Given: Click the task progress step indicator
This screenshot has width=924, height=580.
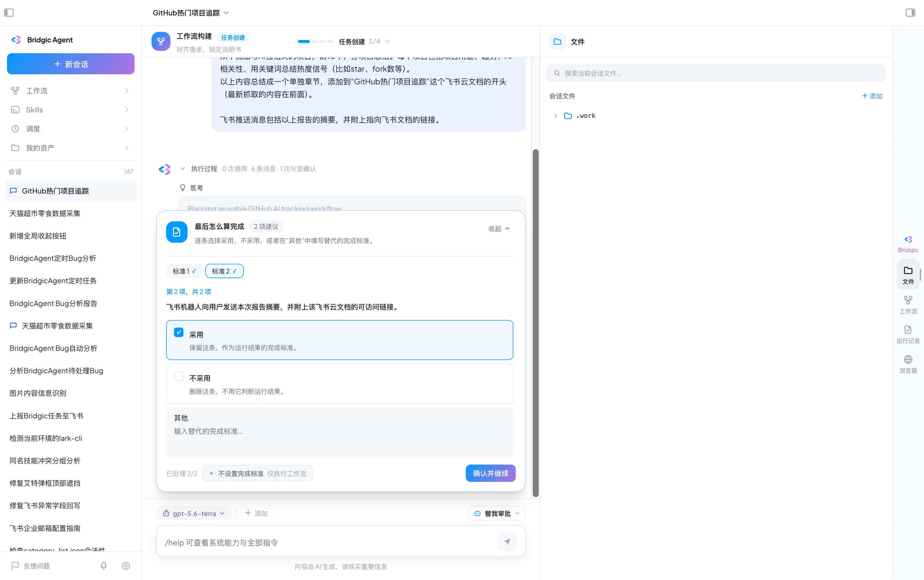Looking at the screenshot, I should tap(315, 41).
